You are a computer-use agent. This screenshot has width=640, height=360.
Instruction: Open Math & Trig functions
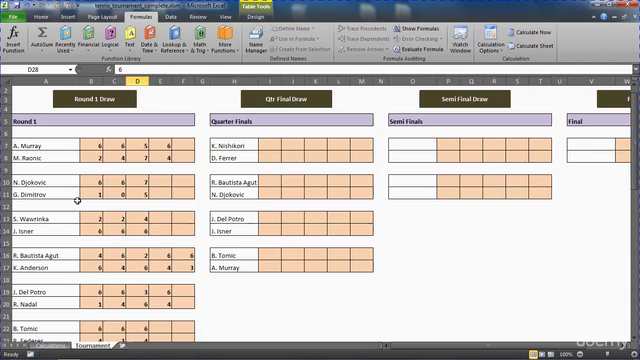pyautogui.click(x=200, y=39)
